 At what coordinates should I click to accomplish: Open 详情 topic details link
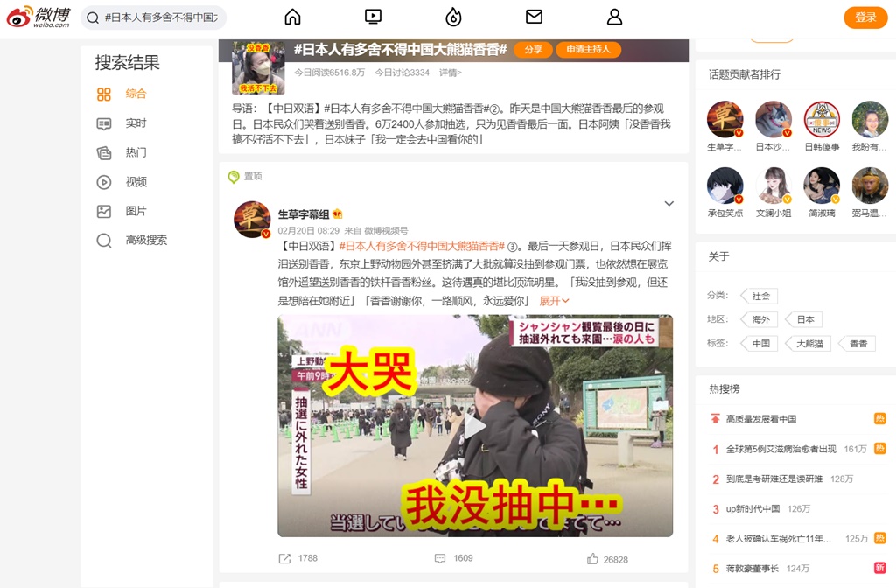pyautogui.click(x=450, y=73)
